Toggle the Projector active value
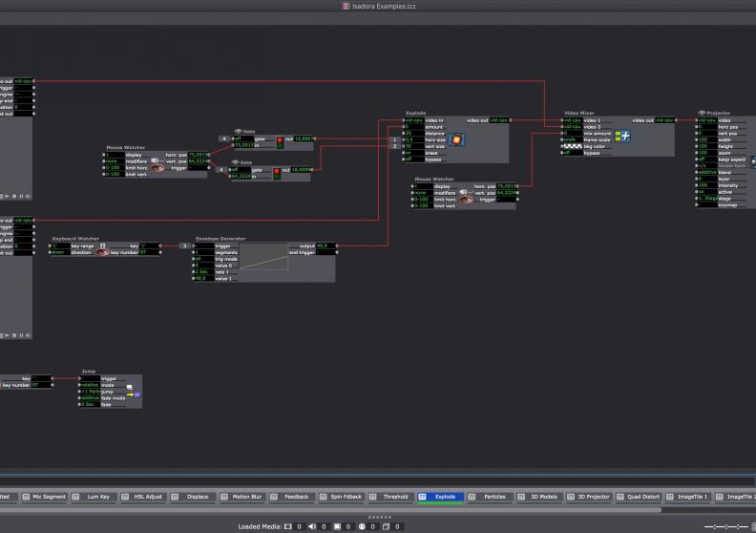The width and height of the screenshot is (756, 533). 707,192
